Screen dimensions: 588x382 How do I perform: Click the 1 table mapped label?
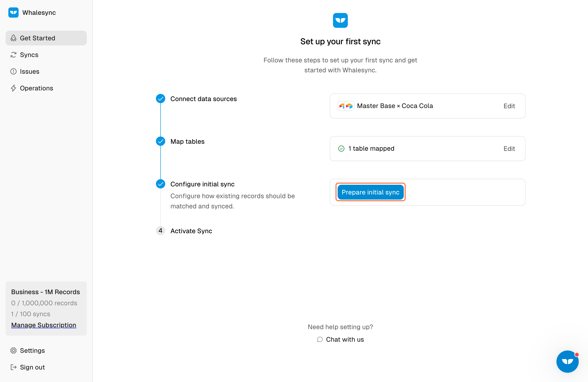pyautogui.click(x=371, y=149)
